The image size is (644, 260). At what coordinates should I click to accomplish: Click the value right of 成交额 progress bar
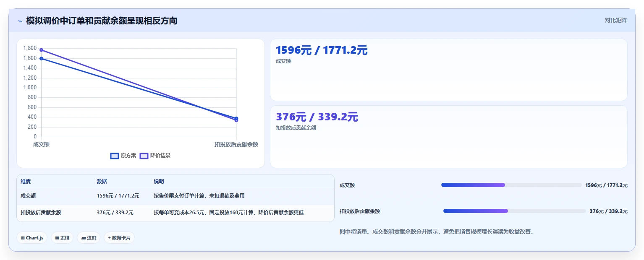tap(606, 185)
